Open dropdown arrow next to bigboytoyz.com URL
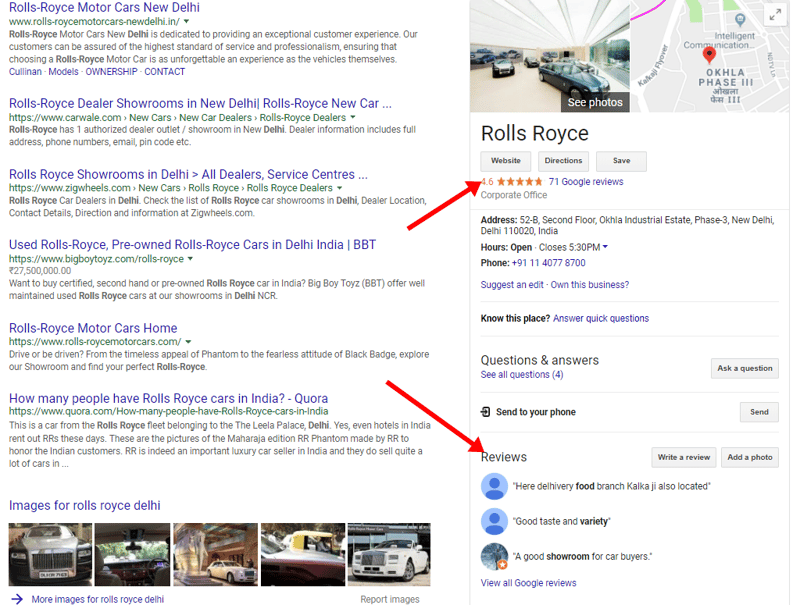The image size is (800, 605). pos(190,259)
